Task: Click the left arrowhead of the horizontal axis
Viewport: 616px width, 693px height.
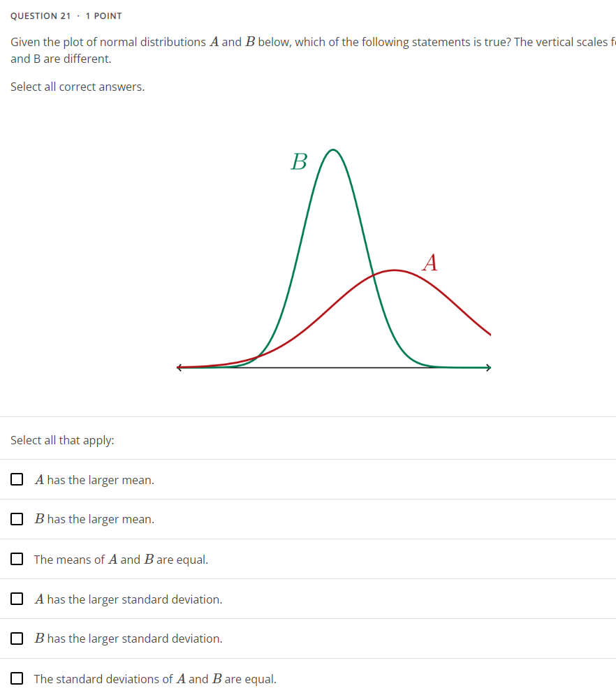Action: pos(179,367)
